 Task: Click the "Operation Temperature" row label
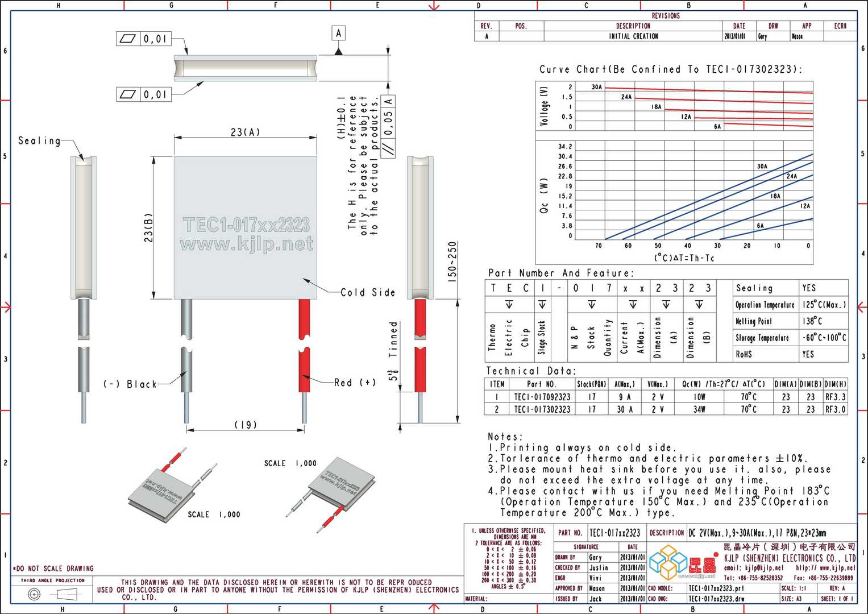pos(765,305)
